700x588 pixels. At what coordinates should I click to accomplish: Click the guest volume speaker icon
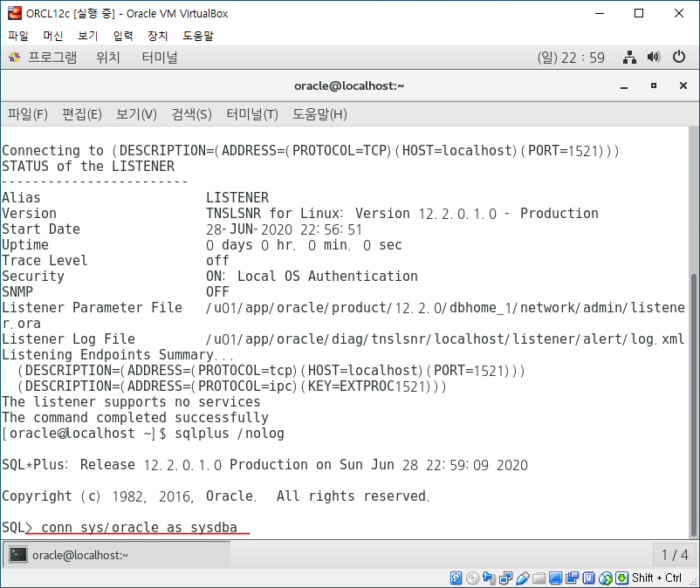click(x=654, y=57)
